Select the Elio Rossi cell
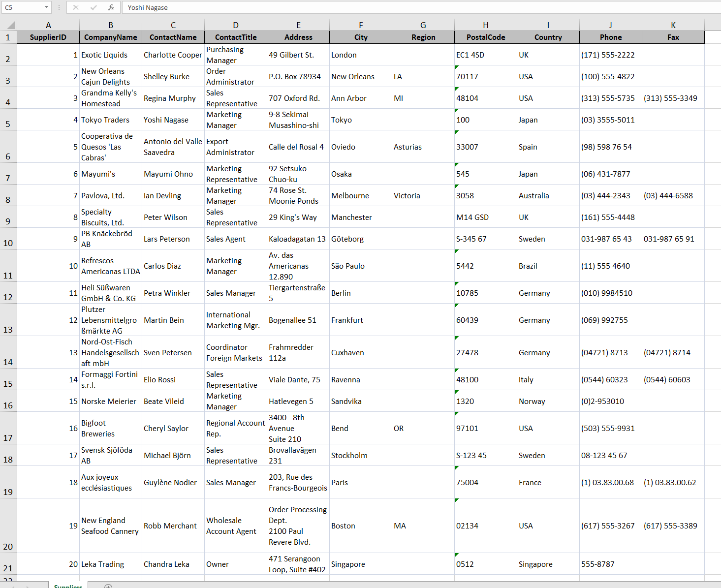This screenshot has height=588, width=721. [x=173, y=379]
